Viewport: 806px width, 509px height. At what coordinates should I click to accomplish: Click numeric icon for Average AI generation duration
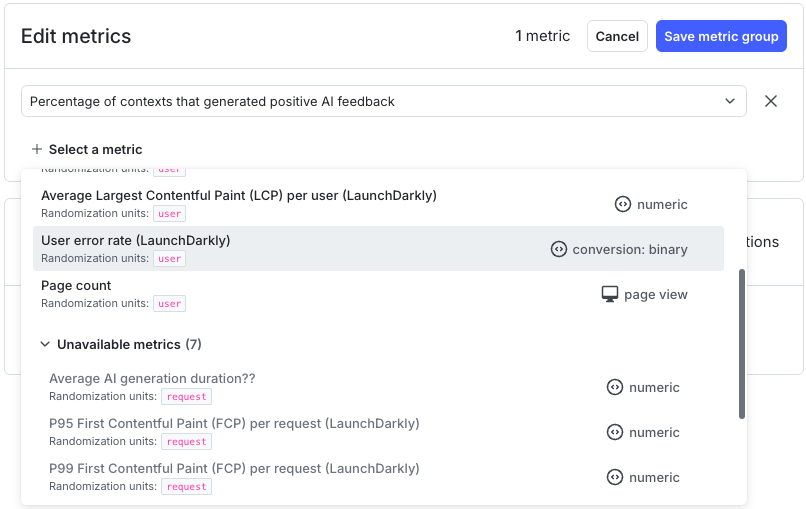(x=615, y=387)
